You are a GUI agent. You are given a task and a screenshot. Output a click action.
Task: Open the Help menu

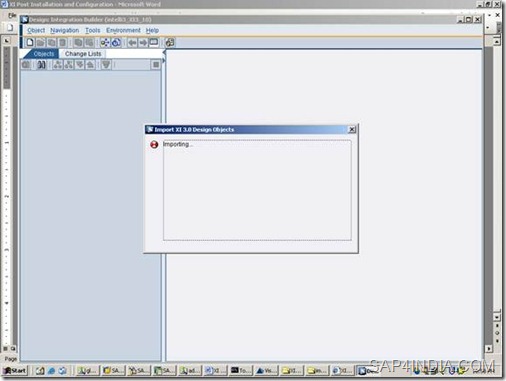click(152, 30)
